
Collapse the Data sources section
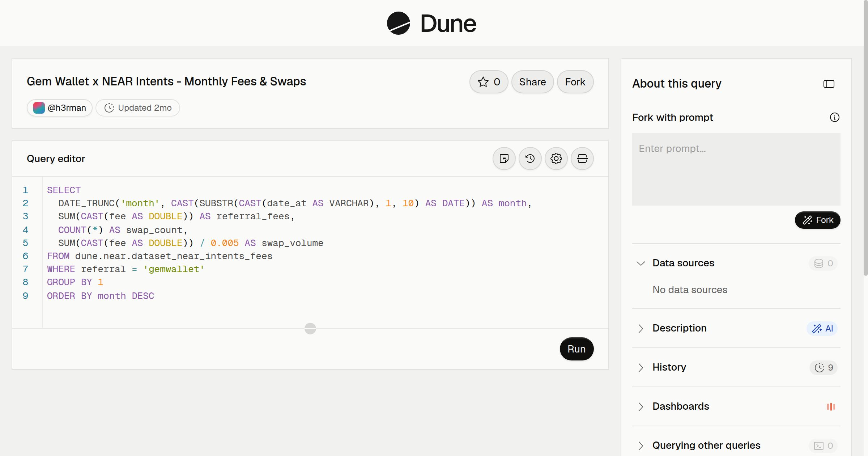point(641,263)
